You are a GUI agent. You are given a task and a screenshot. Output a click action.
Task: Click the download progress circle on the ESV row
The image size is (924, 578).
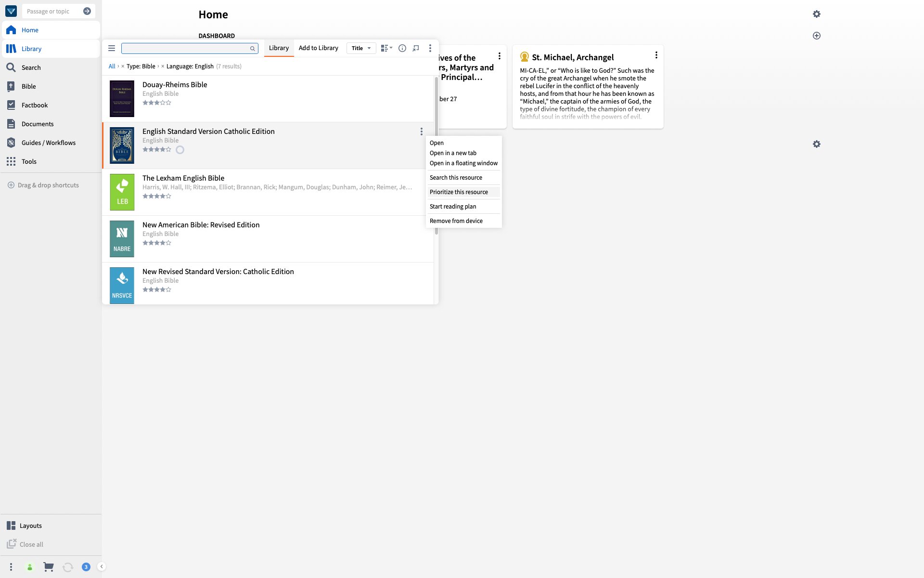tap(180, 150)
